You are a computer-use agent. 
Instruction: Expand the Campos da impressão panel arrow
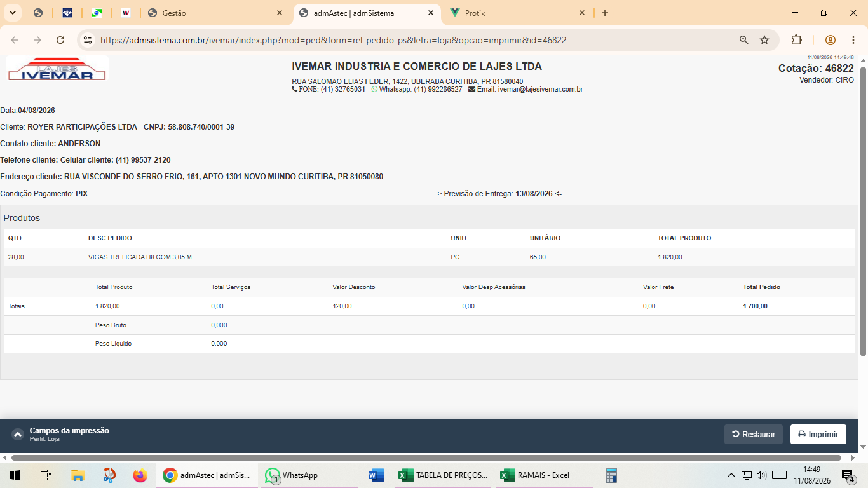18,435
